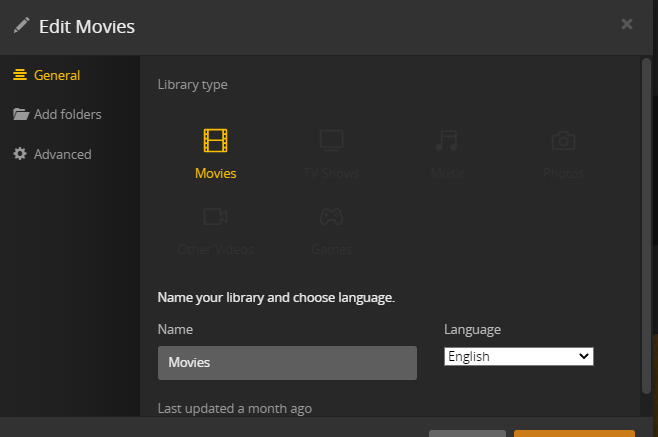Screen dimensions: 658x437
Task: Select the Games library type
Action: pyautogui.click(x=331, y=231)
